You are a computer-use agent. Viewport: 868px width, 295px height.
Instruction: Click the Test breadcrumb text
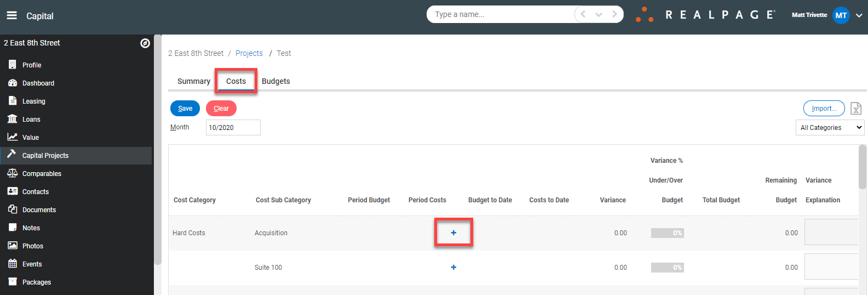click(284, 53)
